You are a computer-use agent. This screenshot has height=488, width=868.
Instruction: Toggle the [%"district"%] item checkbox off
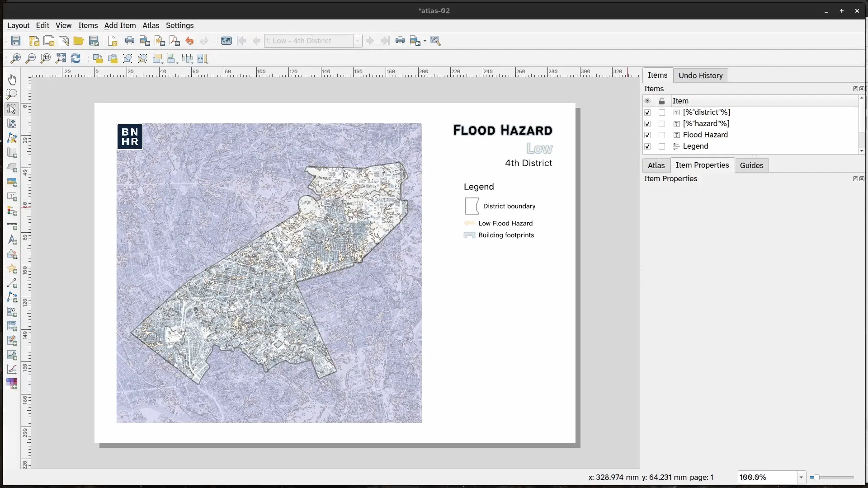(x=647, y=112)
